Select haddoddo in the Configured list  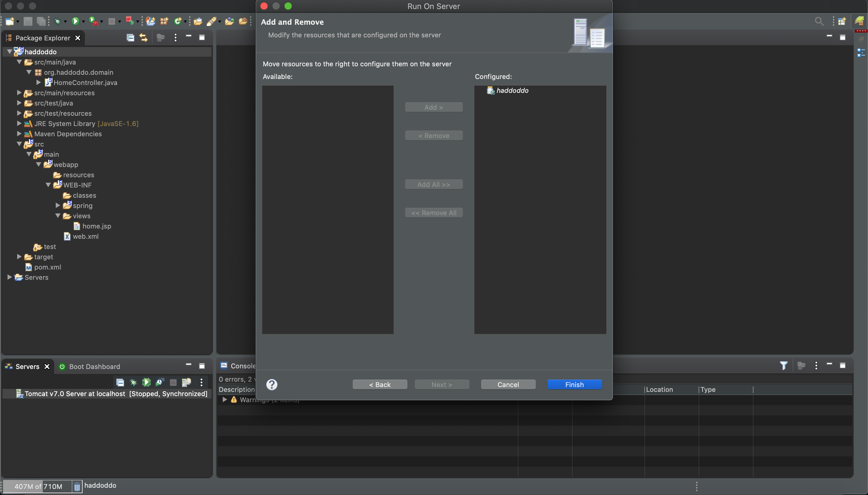point(512,90)
